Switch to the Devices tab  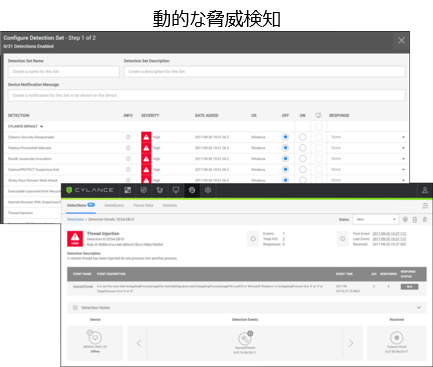170,205
